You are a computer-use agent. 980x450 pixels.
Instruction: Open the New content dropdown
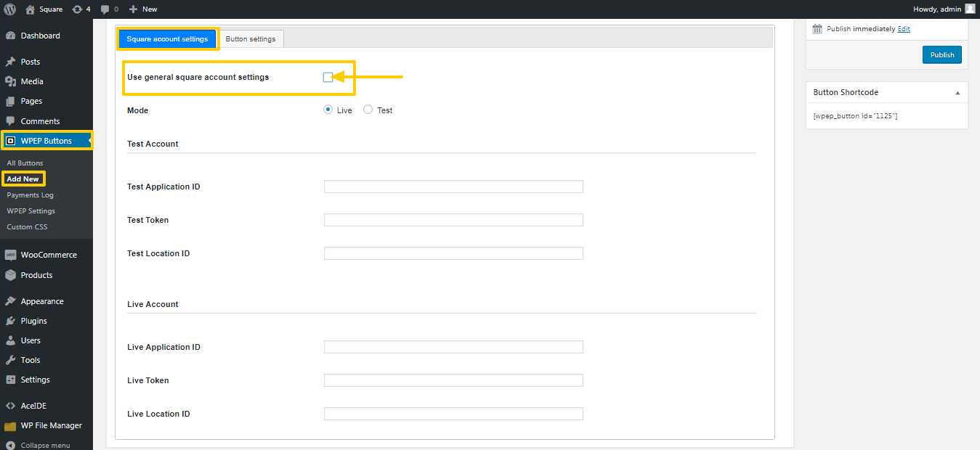(x=143, y=9)
